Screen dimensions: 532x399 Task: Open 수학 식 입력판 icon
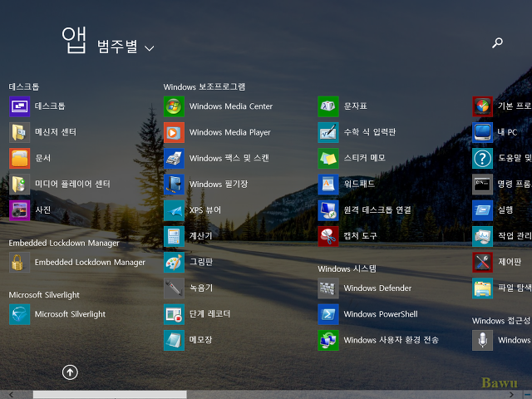coord(328,132)
